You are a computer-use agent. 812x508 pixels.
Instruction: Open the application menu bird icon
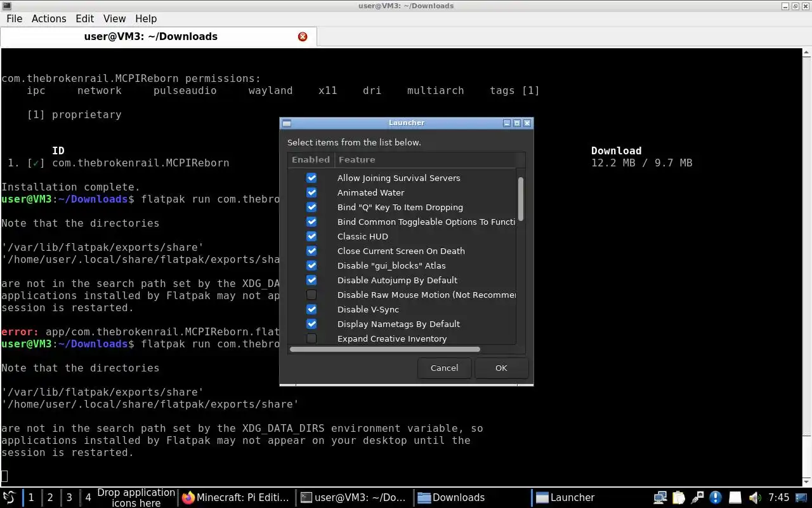click(x=9, y=497)
